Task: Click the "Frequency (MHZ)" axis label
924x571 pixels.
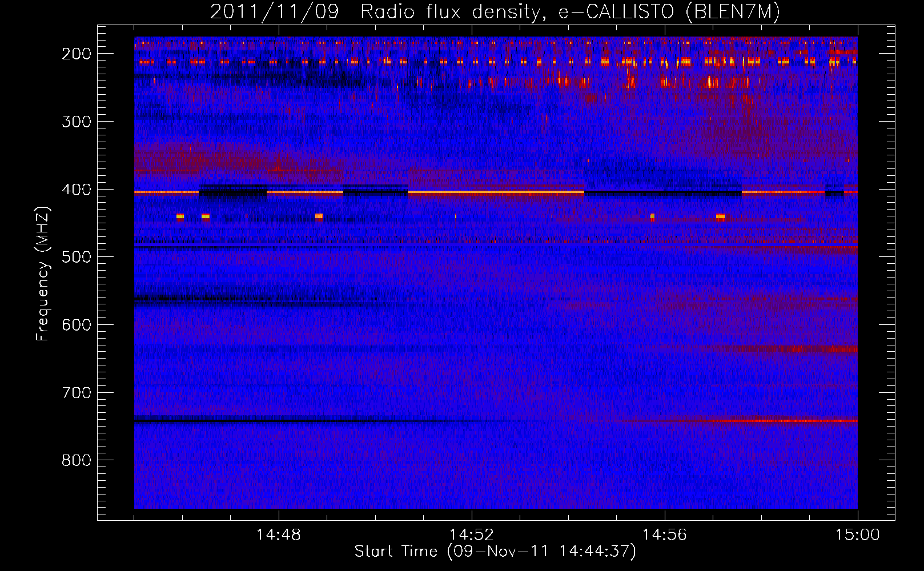Action: pos(43,274)
